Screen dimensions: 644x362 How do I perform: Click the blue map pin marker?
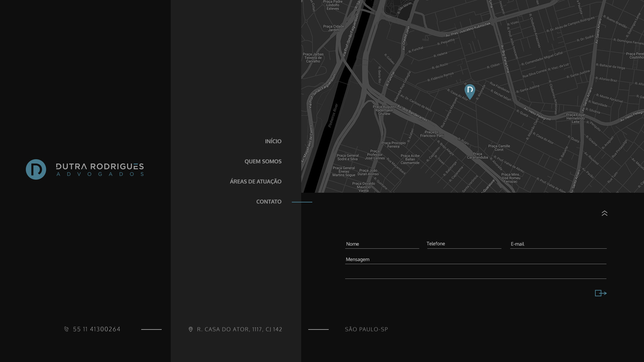tap(470, 91)
